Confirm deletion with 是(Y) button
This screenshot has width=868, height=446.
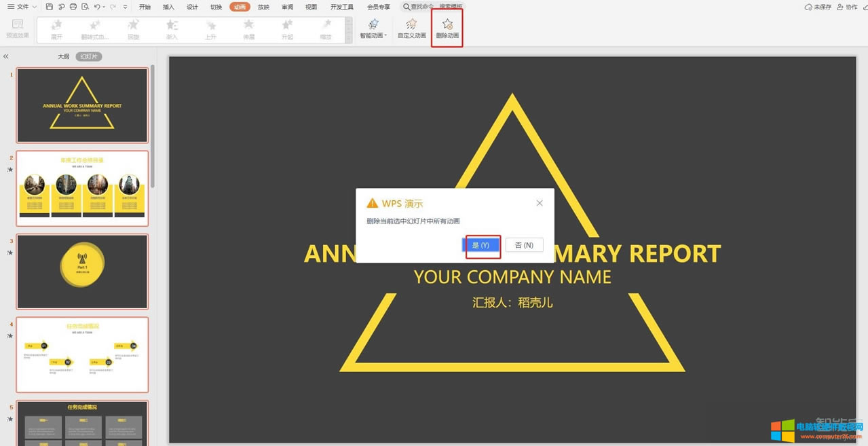tap(481, 245)
